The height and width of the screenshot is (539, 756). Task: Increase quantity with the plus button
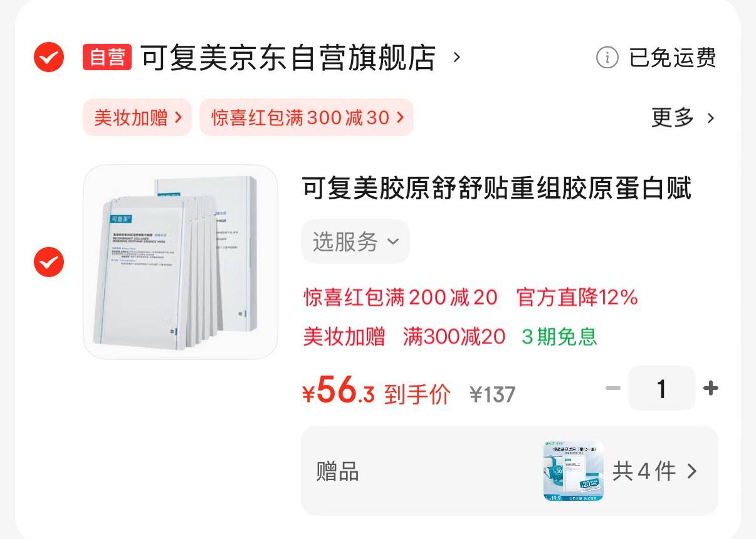point(710,389)
